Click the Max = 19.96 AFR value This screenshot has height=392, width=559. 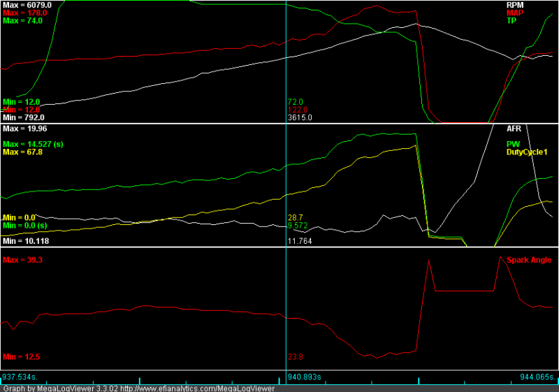[x=25, y=129]
